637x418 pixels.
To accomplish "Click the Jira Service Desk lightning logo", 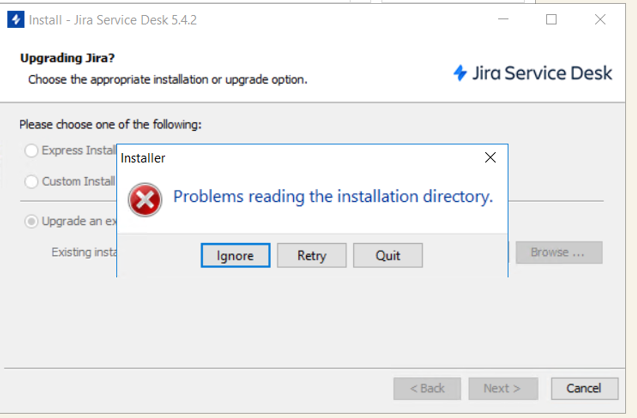I will point(460,73).
